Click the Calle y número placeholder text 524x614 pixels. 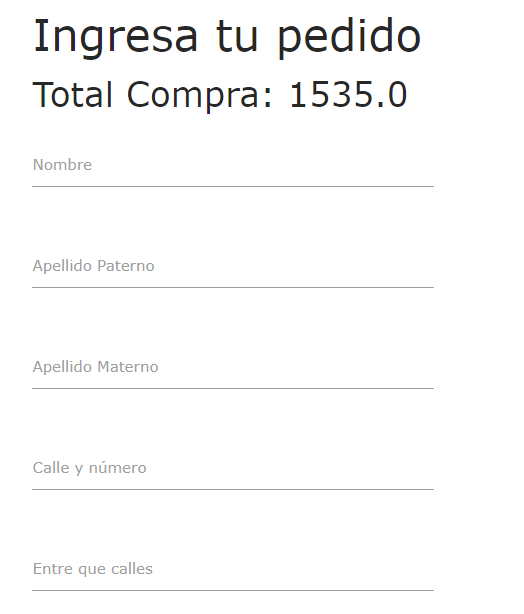(x=90, y=468)
